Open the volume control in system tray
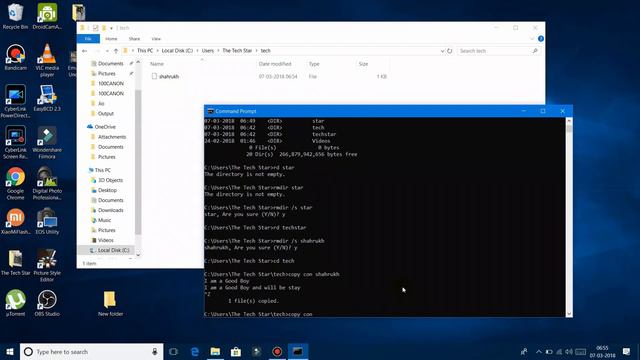Image resolution: width=640 pixels, height=360 pixels. pos(569,351)
